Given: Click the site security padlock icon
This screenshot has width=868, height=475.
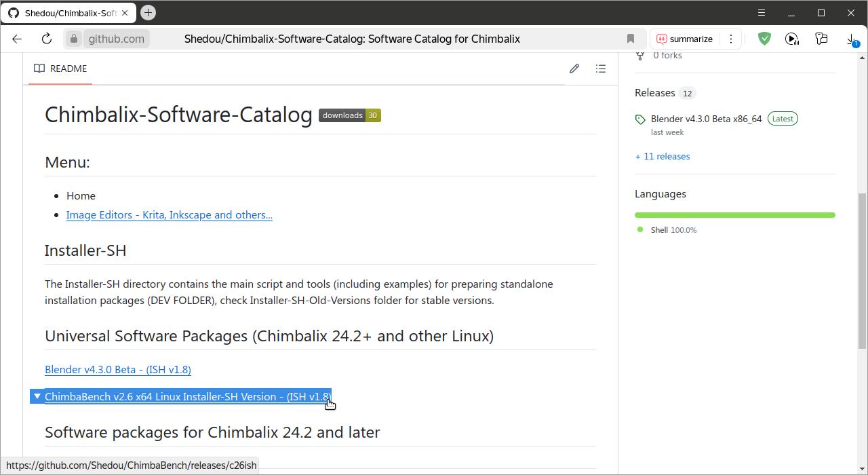Looking at the screenshot, I should [74, 39].
